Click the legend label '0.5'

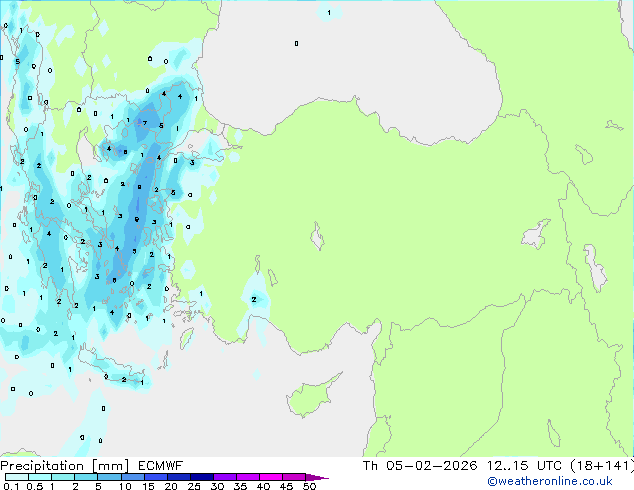coord(35,486)
